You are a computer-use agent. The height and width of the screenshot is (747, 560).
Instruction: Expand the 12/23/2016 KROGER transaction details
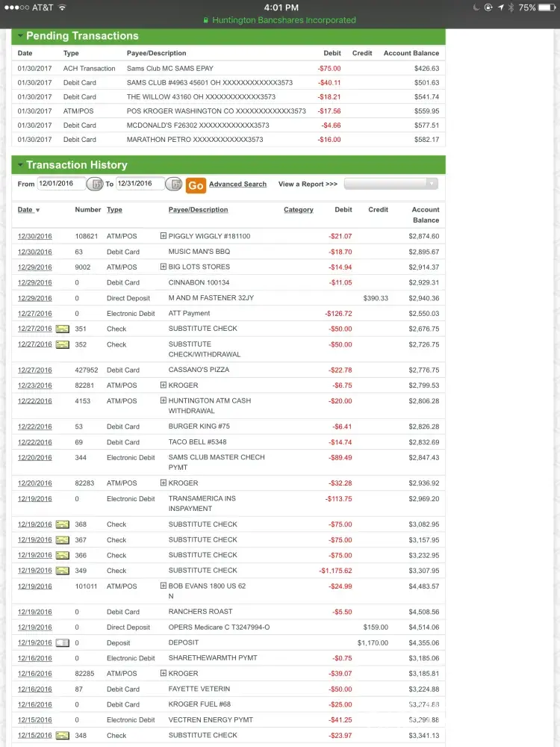pyautogui.click(x=164, y=385)
